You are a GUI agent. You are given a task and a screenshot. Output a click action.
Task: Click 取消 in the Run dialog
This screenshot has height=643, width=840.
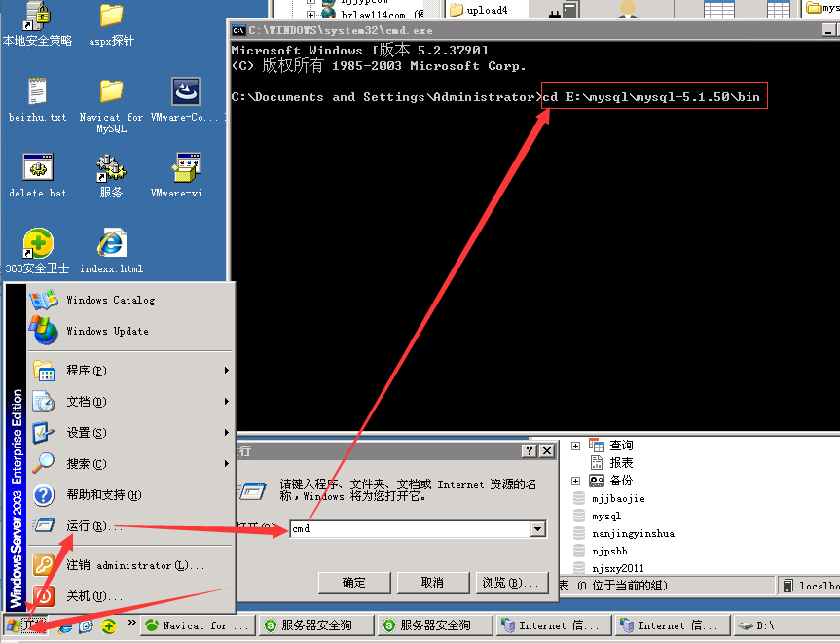point(433,583)
